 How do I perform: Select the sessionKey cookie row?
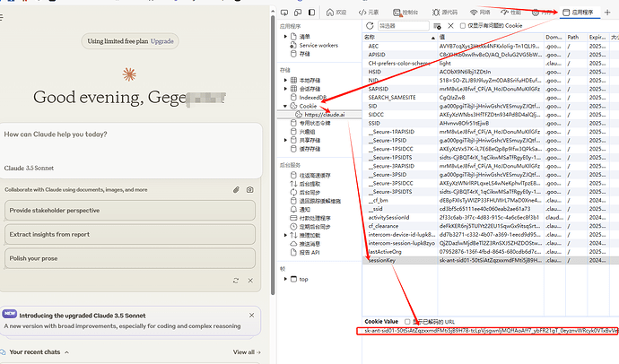tap(491, 260)
